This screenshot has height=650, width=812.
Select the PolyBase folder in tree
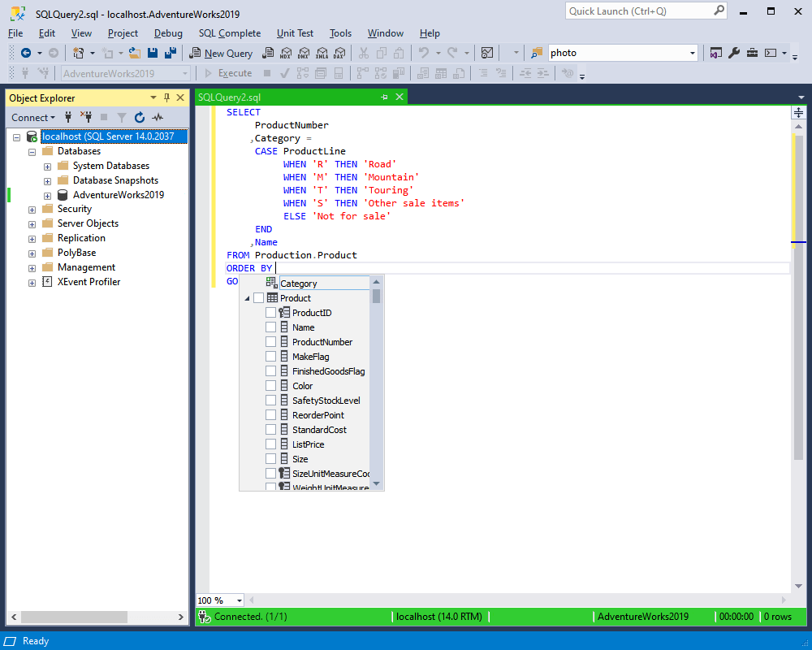[76, 253]
